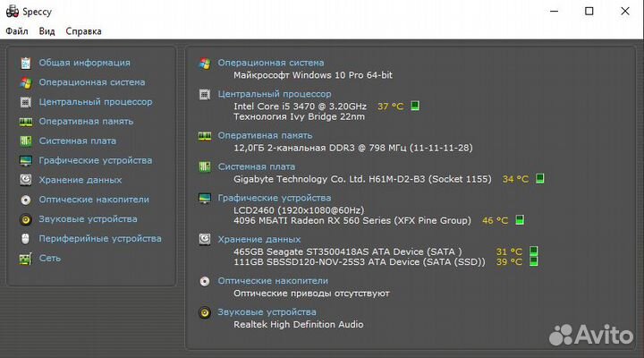
Task: Open the Вид menu
Action: click(x=47, y=31)
